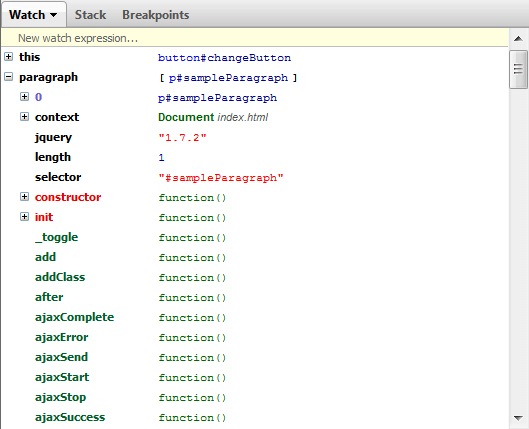Viewport: 529px width, 429px height.
Task: Open the Watch tab dropdown arrow
Action: pos(53,15)
